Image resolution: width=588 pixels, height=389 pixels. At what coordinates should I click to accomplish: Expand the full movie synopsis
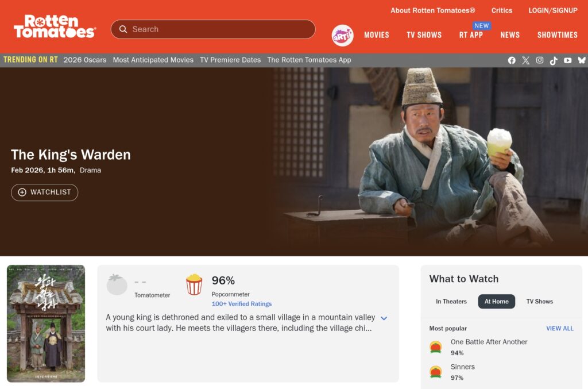[x=384, y=318]
